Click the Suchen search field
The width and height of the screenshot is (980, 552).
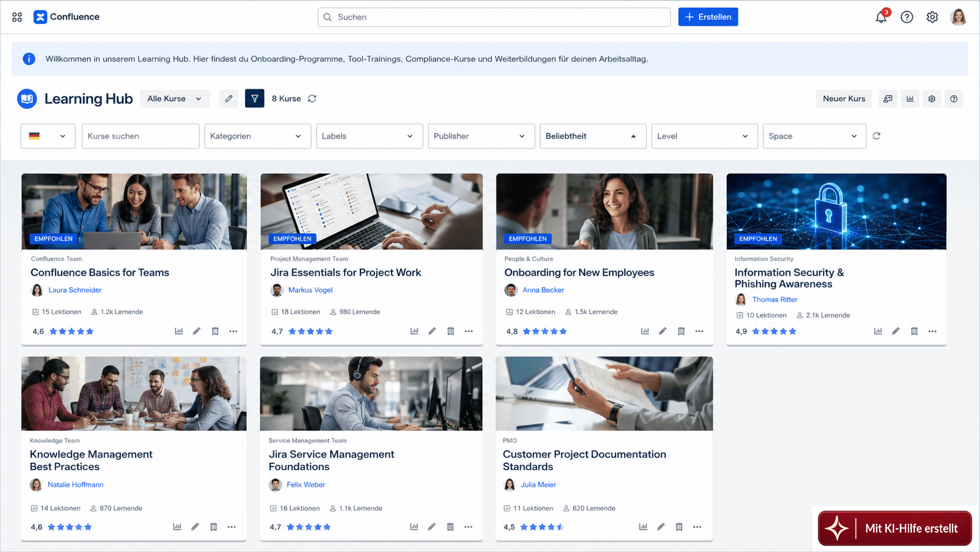(x=494, y=17)
